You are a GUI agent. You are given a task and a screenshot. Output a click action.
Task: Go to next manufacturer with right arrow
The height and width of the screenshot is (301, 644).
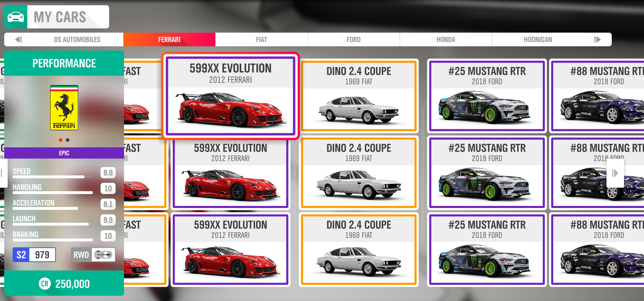point(597,40)
